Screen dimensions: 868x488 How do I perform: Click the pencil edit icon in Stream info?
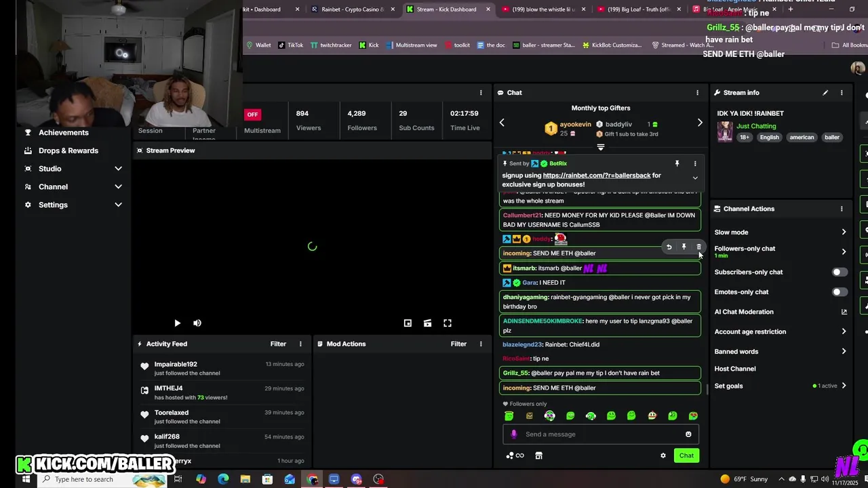coord(825,93)
